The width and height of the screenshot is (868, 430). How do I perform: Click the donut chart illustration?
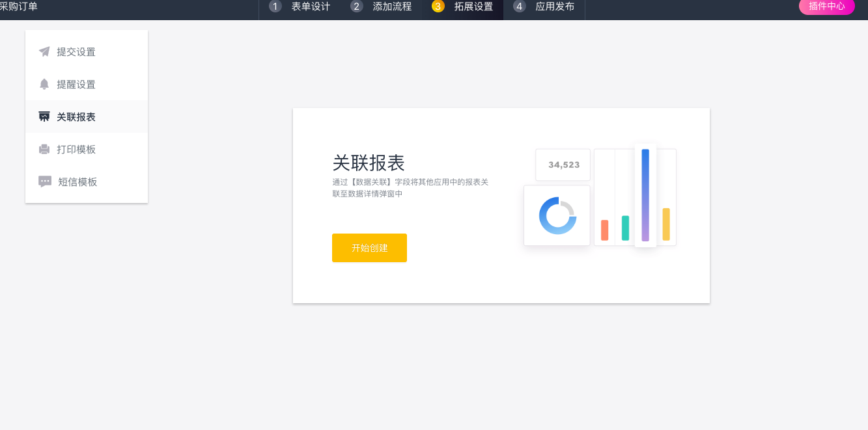[x=557, y=215]
